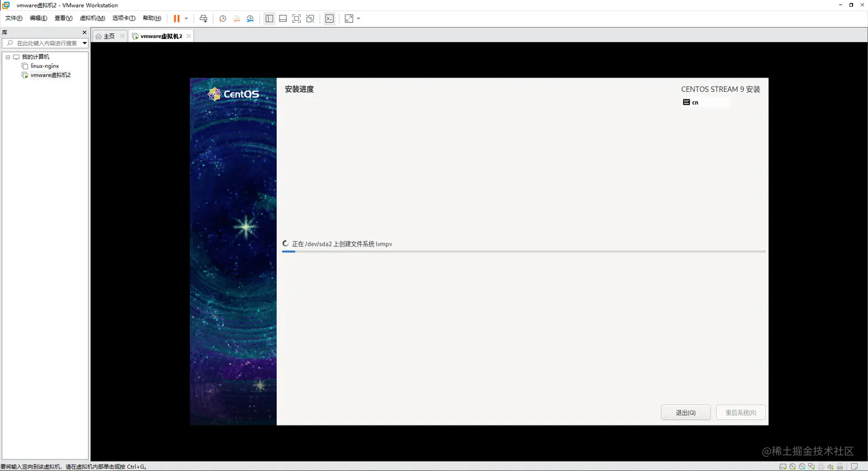Click the sound card status icon
Viewport: 868px width, 471px height.
[x=830, y=466]
